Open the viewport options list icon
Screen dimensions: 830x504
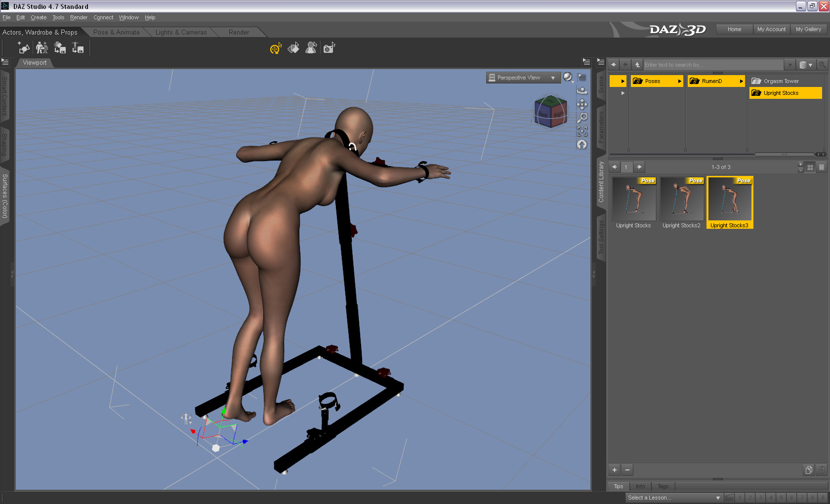(582, 78)
